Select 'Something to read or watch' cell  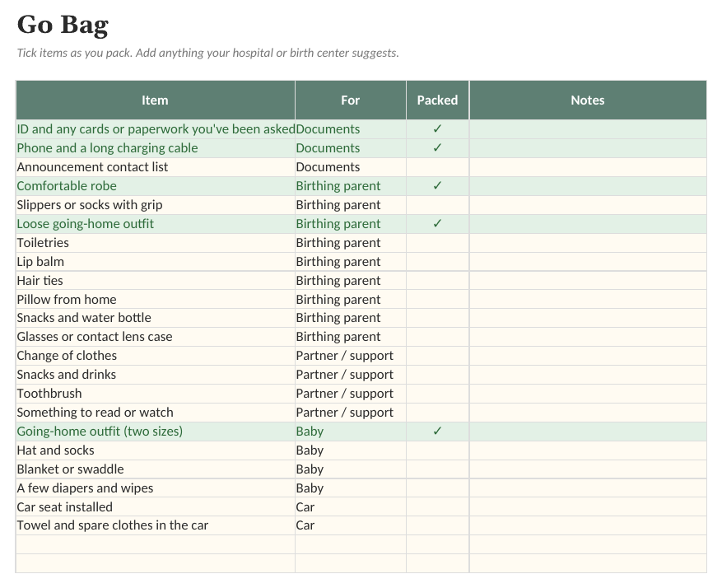155,413
